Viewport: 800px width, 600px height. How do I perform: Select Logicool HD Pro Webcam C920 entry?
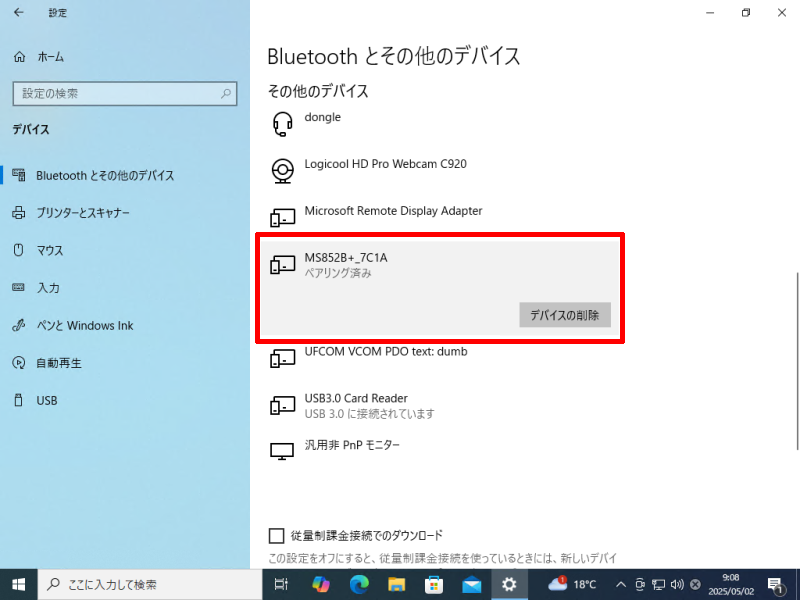point(440,171)
